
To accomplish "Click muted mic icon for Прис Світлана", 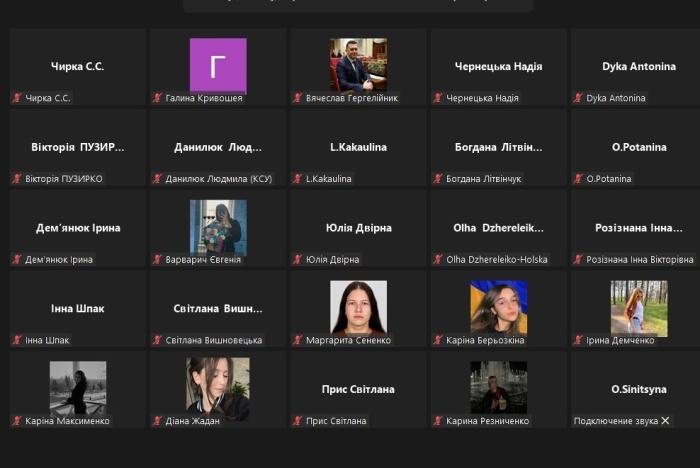I will pyautogui.click(x=297, y=421).
